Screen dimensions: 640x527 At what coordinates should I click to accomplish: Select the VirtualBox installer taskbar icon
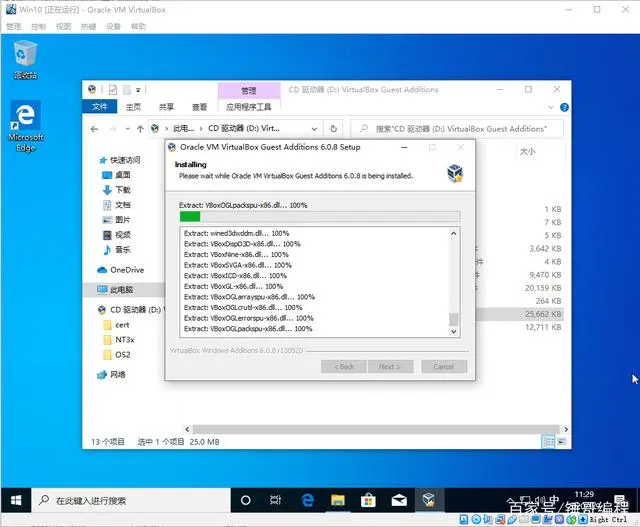coord(429,500)
